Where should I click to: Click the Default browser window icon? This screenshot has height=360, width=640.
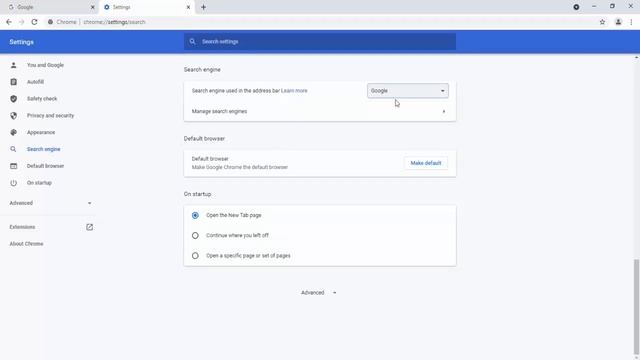point(13,166)
